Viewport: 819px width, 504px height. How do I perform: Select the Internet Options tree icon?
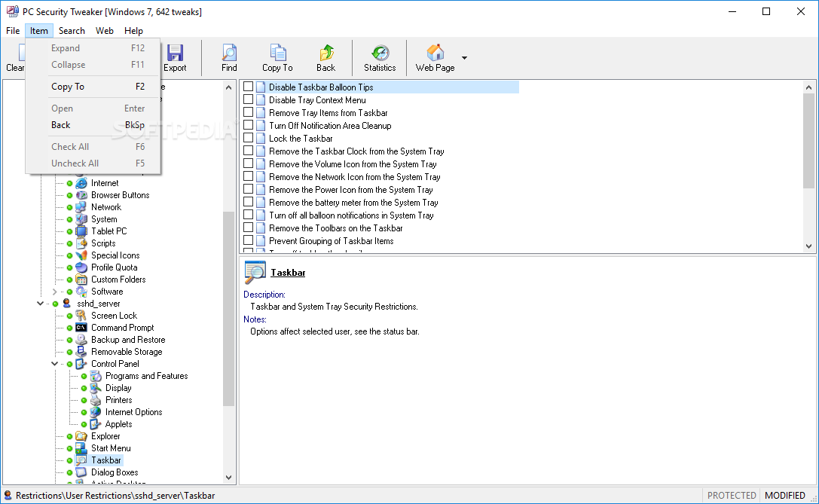tap(96, 412)
